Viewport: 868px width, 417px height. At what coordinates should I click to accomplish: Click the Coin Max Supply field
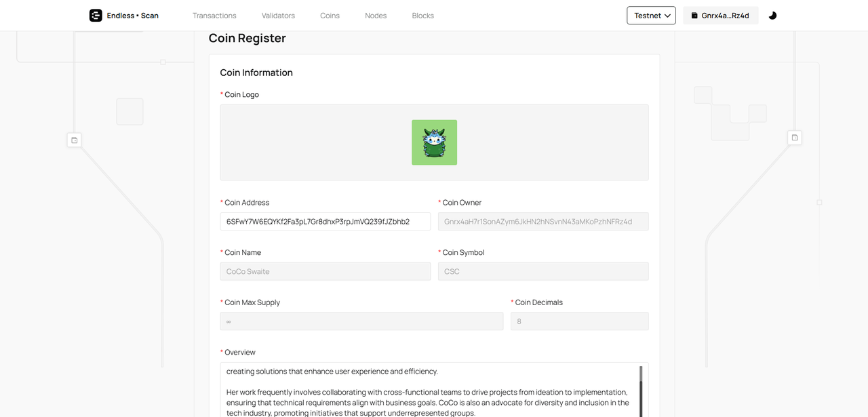pyautogui.click(x=361, y=321)
